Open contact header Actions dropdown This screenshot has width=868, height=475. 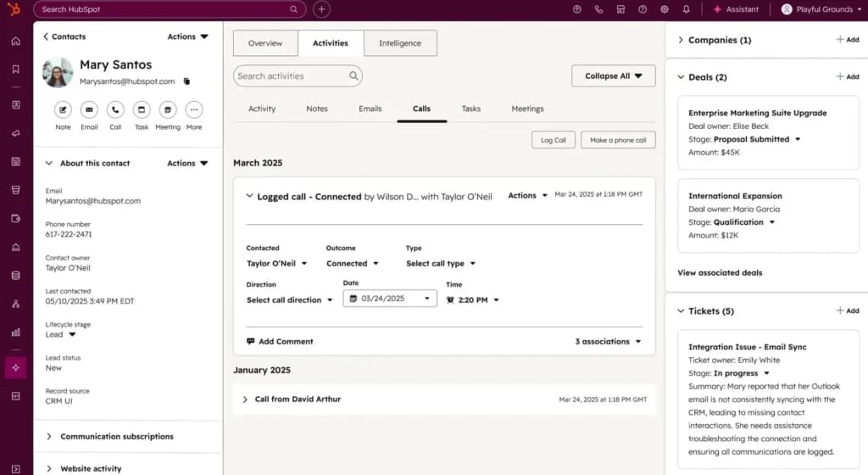click(187, 36)
